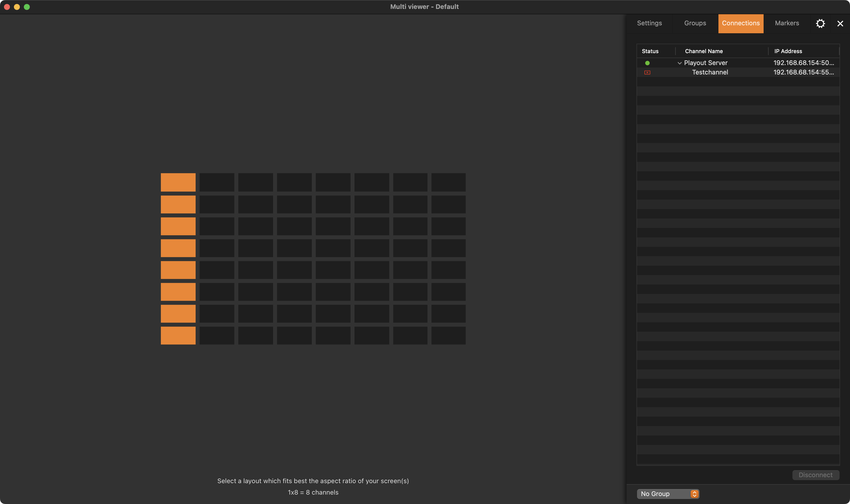
Task: Click the green status dot for Playout Server
Action: coord(647,63)
